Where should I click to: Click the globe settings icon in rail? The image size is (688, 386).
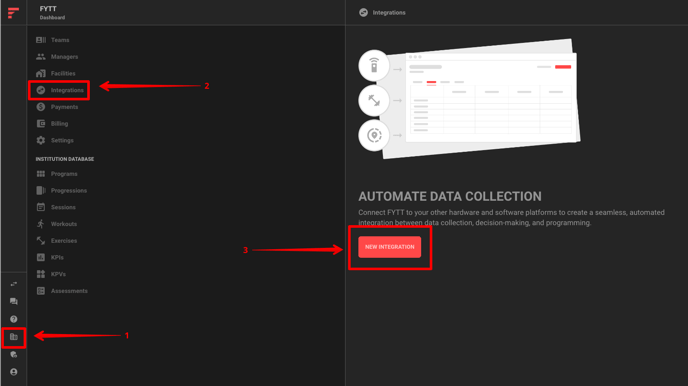click(14, 354)
